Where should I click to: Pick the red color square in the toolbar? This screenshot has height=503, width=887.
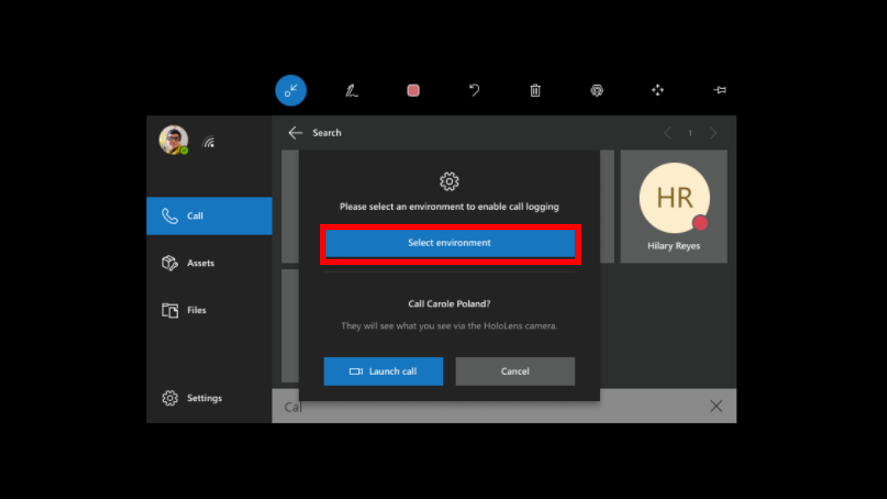(x=414, y=91)
